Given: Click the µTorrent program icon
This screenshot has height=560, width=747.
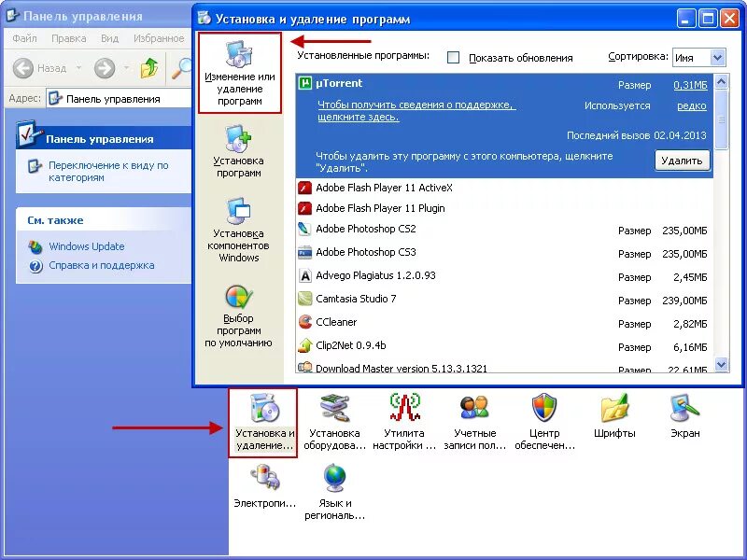Looking at the screenshot, I should tap(304, 83).
